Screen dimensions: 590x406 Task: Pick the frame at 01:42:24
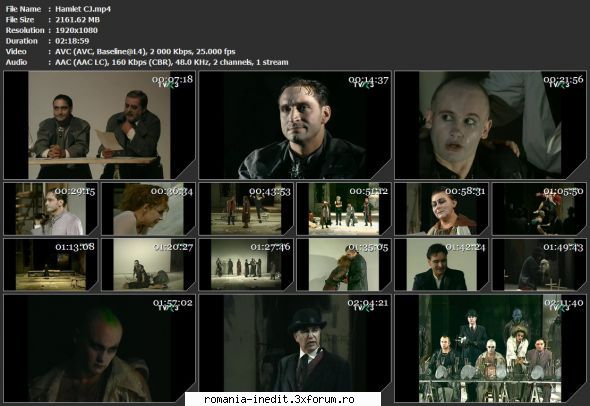(x=441, y=265)
